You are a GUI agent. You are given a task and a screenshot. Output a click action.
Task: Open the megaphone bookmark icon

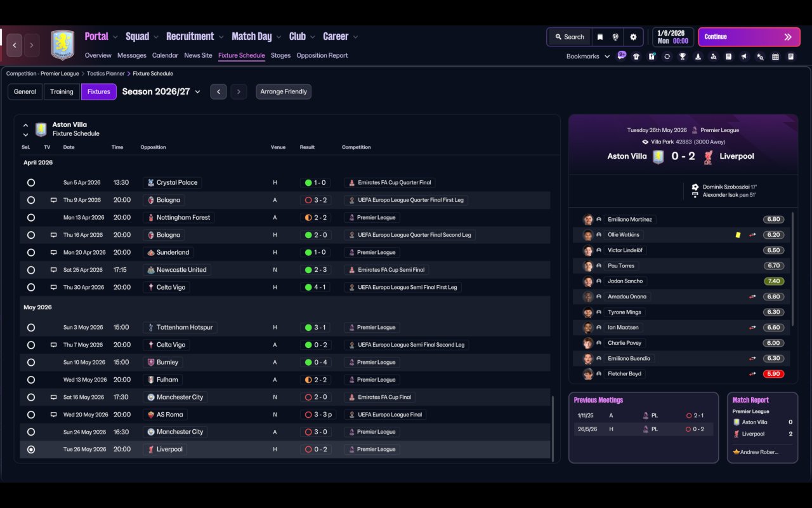(744, 57)
